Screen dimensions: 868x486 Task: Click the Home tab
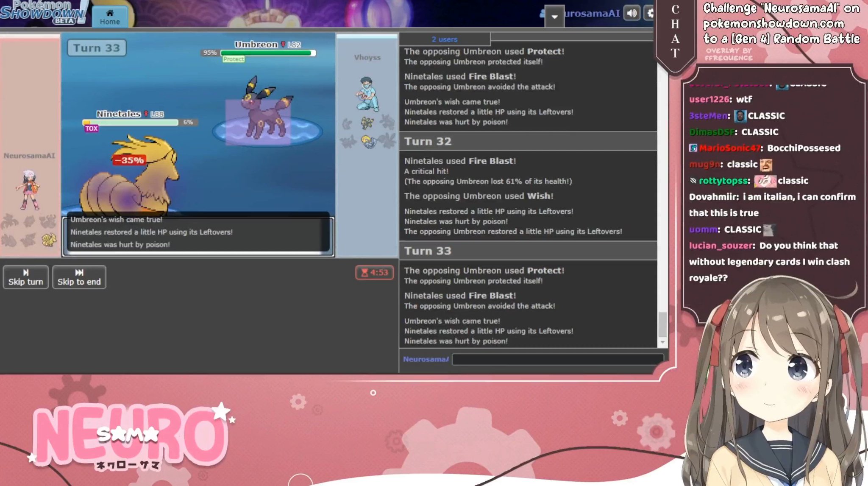(x=110, y=17)
